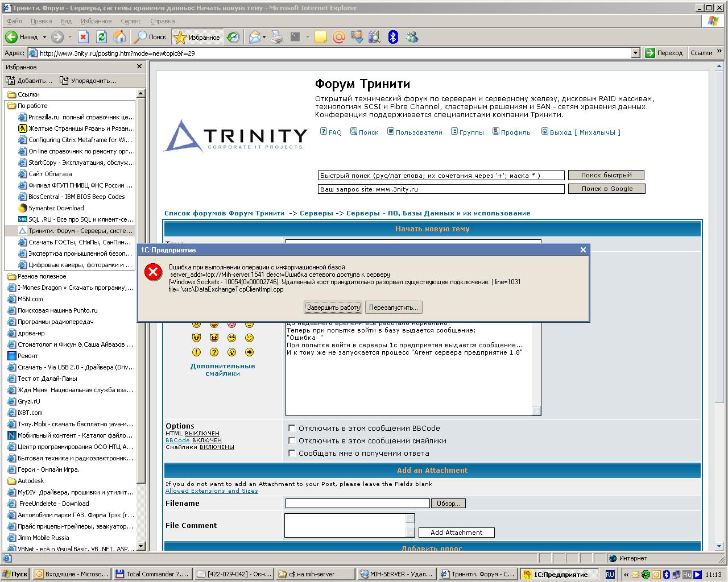Open the 'Сервис' menu
This screenshot has width=728, height=582.
(x=131, y=21)
